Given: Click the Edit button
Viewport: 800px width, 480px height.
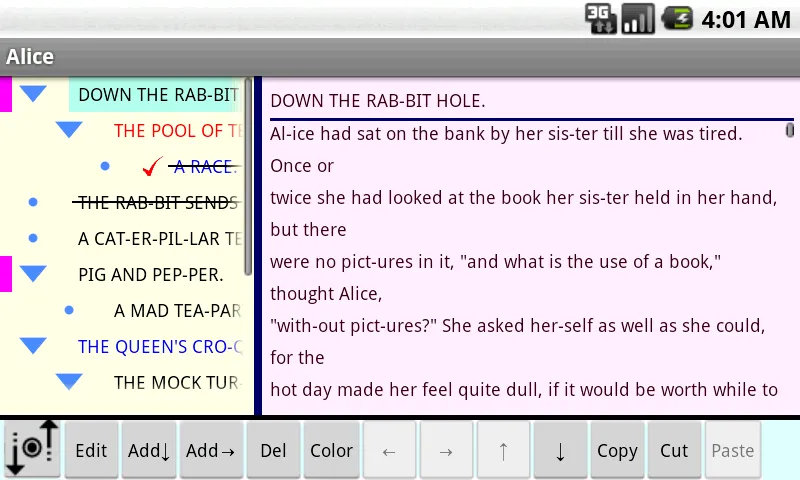Looking at the screenshot, I should (91, 450).
